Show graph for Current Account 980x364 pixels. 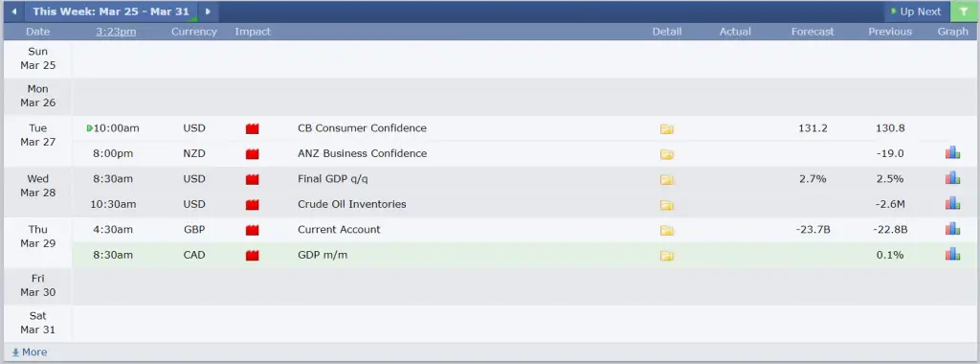pyautogui.click(x=952, y=228)
